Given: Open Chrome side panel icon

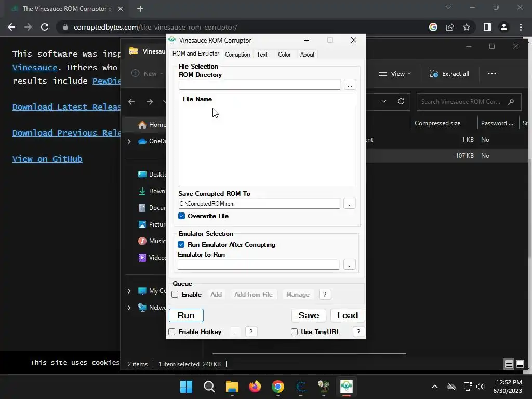Looking at the screenshot, I should point(487,27).
